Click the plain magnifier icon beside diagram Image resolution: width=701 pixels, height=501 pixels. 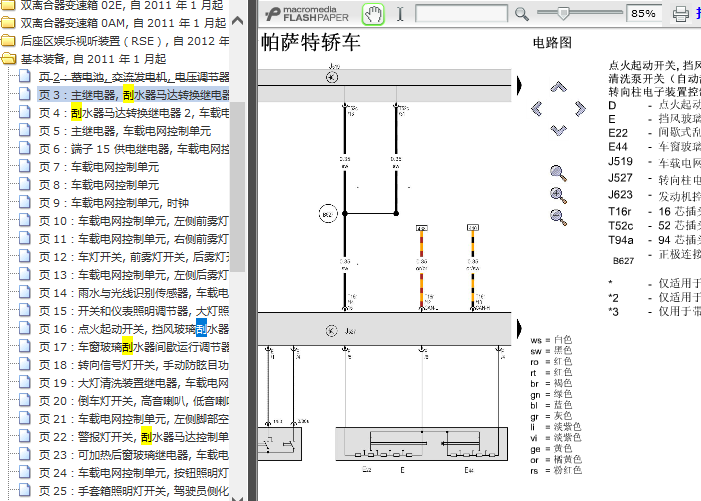(558, 173)
